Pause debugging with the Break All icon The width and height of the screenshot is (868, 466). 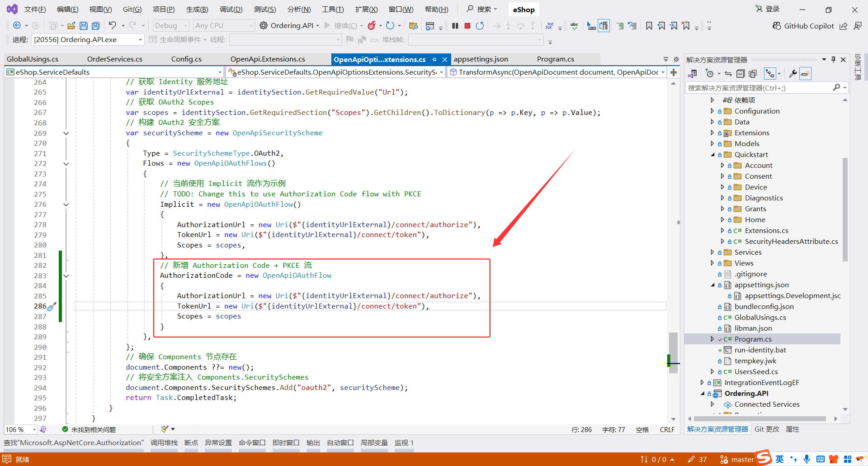click(455, 26)
